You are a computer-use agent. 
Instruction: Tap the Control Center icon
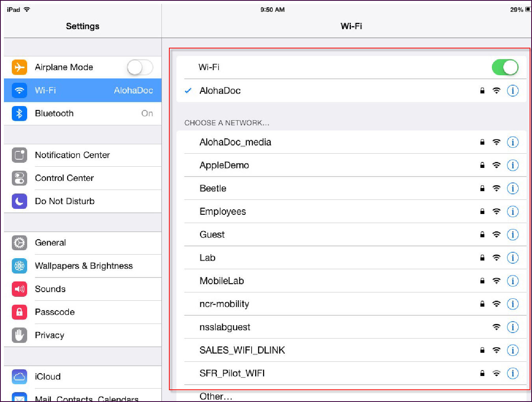coord(19,178)
